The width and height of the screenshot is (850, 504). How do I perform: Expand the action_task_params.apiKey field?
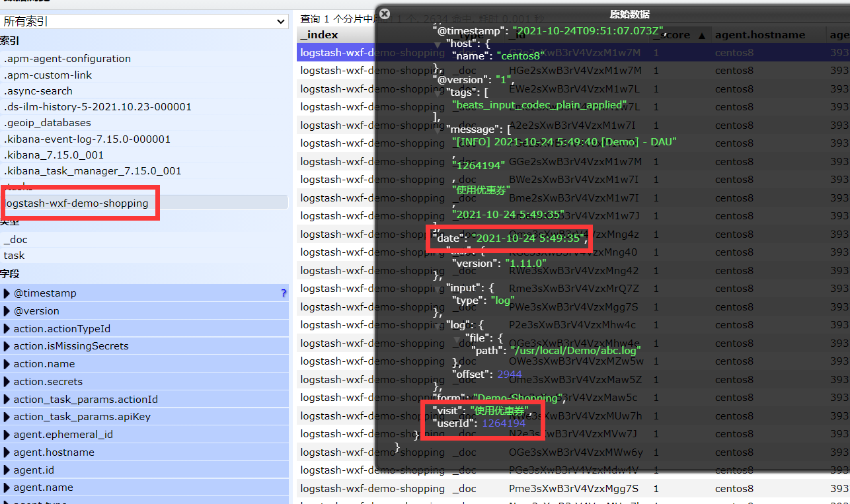7,417
